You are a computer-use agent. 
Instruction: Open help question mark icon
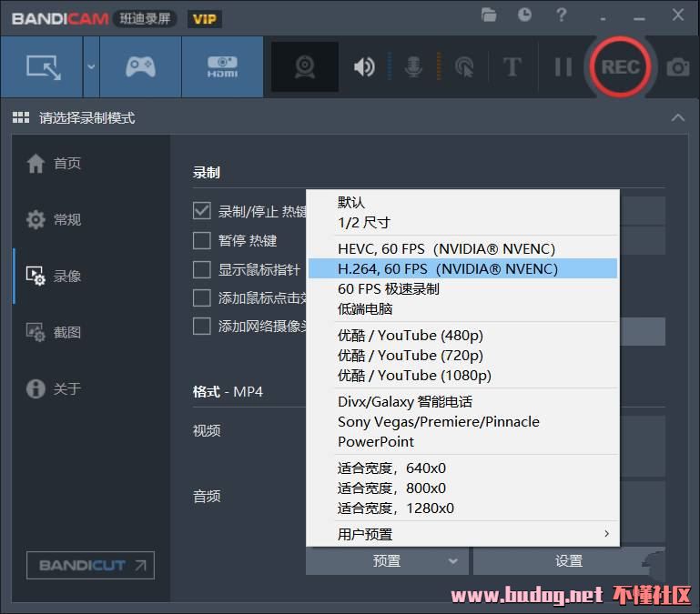[x=561, y=15]
